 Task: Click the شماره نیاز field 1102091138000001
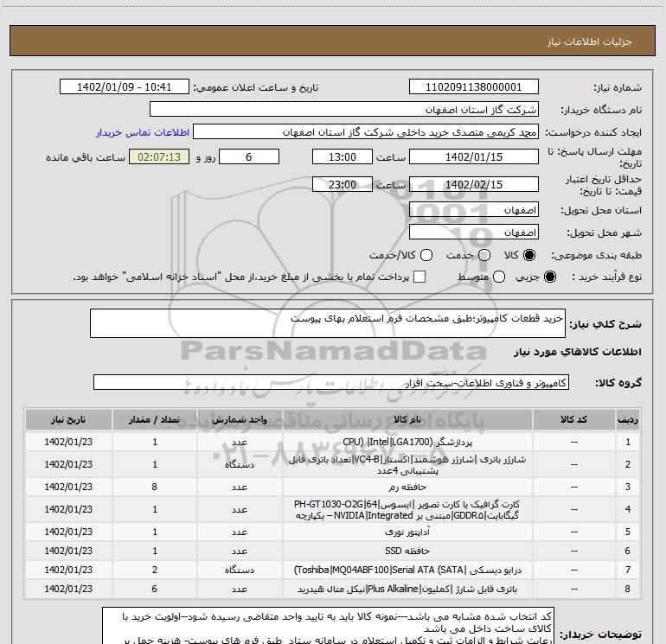pos(474,87)
